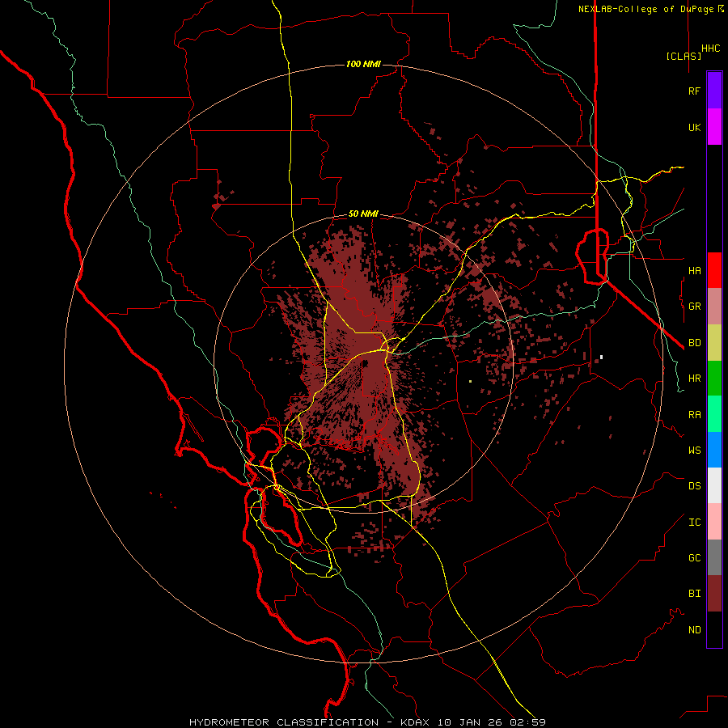Click the DS legend label
728x728 pixels.
(x=694, y=486)
